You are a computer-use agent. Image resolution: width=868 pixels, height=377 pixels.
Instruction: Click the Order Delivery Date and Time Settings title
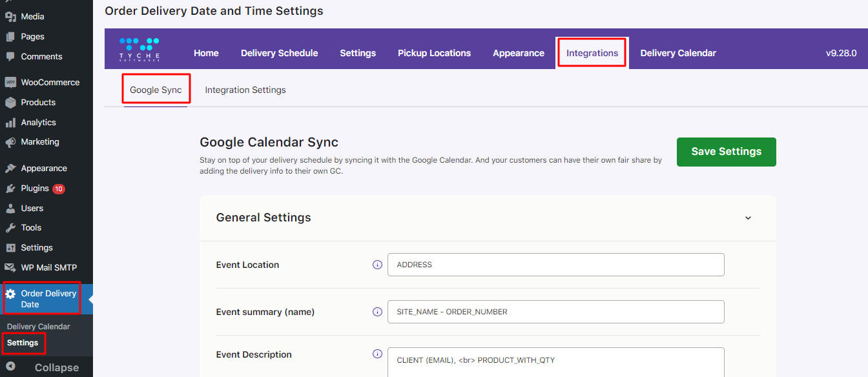(x=214, y=11)
